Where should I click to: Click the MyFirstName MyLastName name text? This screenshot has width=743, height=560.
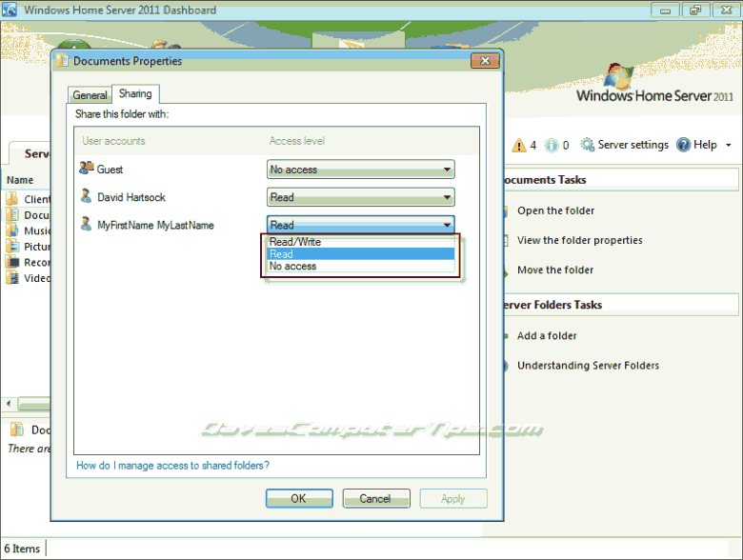[x=155, y=225]
